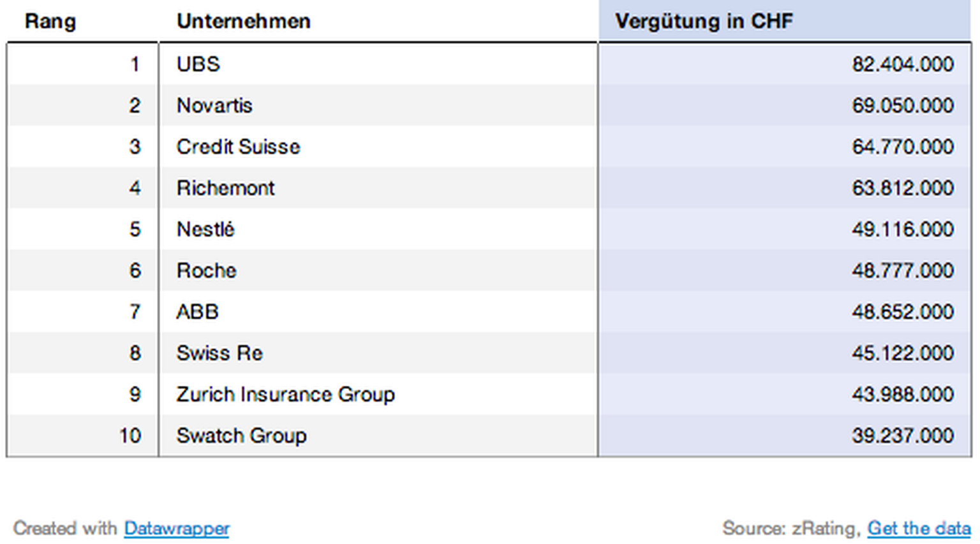Click the Novartis row name
980x544 pixels.
point(214,105)
